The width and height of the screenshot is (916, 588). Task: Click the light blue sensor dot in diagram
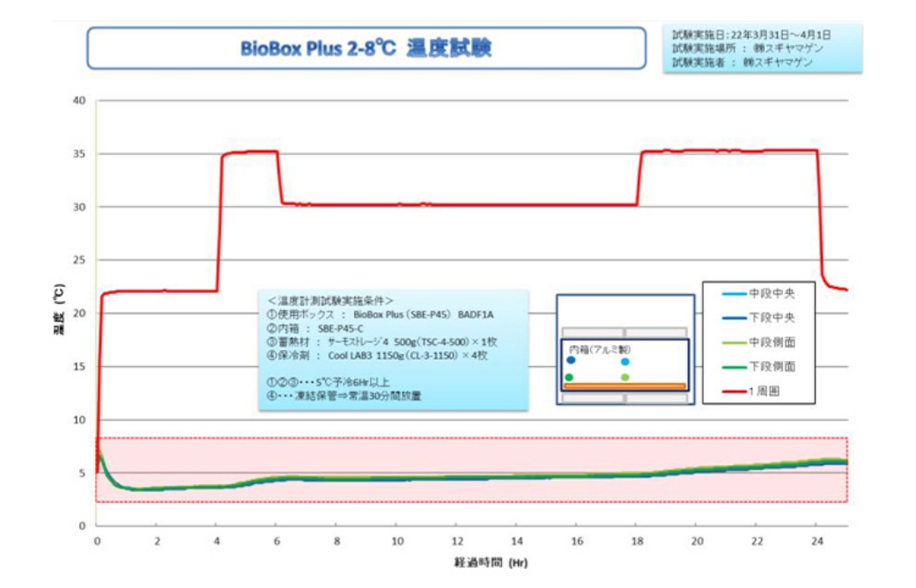coord(625,362)
